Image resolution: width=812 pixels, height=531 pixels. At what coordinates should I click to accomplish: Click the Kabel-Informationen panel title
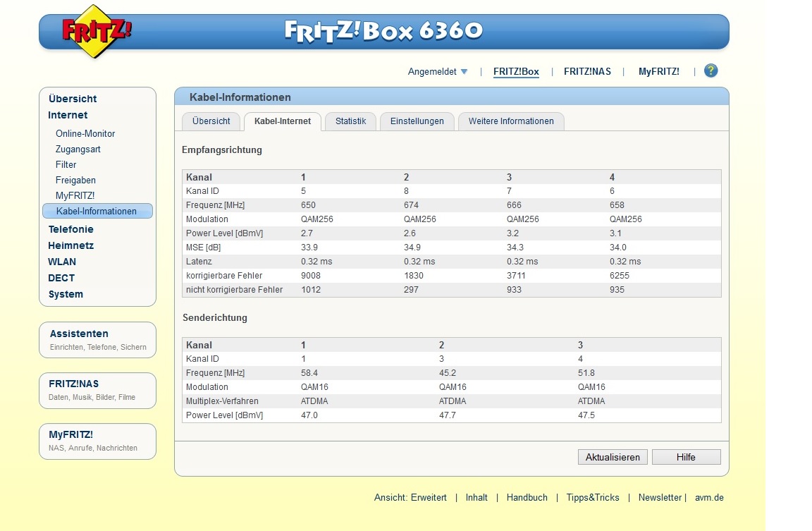click(x=240, y=97)
